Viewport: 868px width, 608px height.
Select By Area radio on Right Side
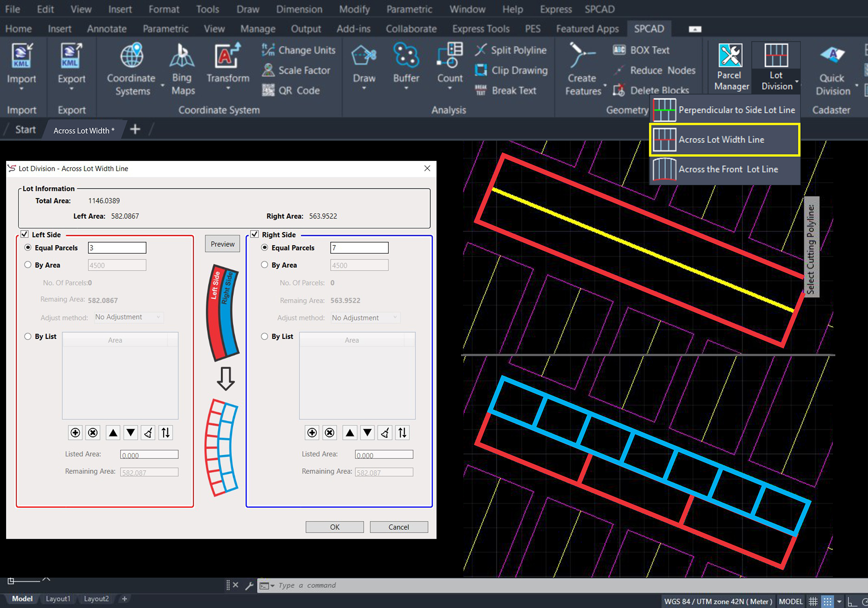(x=264, y=265)
